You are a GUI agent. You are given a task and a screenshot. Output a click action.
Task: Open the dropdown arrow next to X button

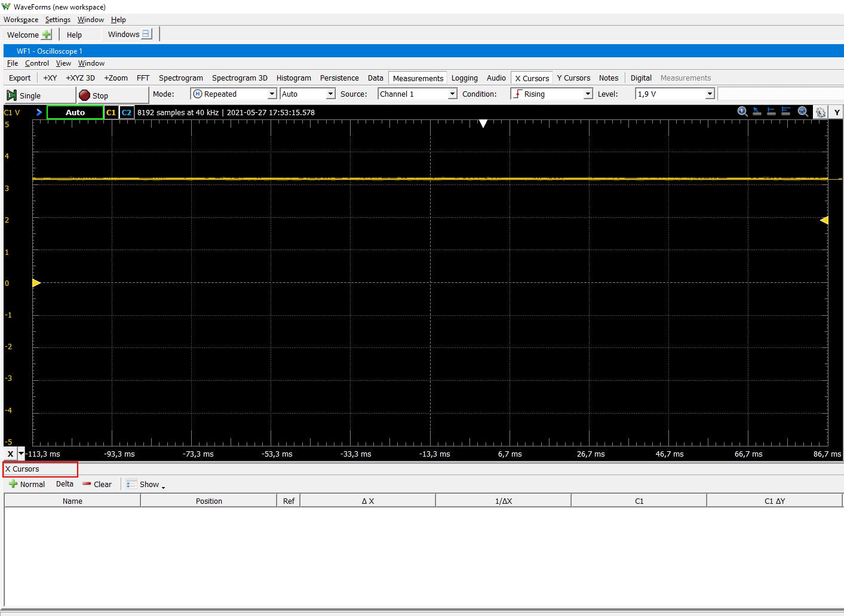pyautogui.click(x=22, y=454)
